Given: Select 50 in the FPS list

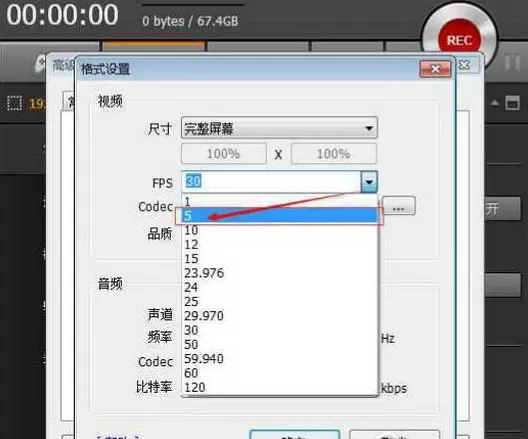Looking at the screenshot, I should [279, 344].
